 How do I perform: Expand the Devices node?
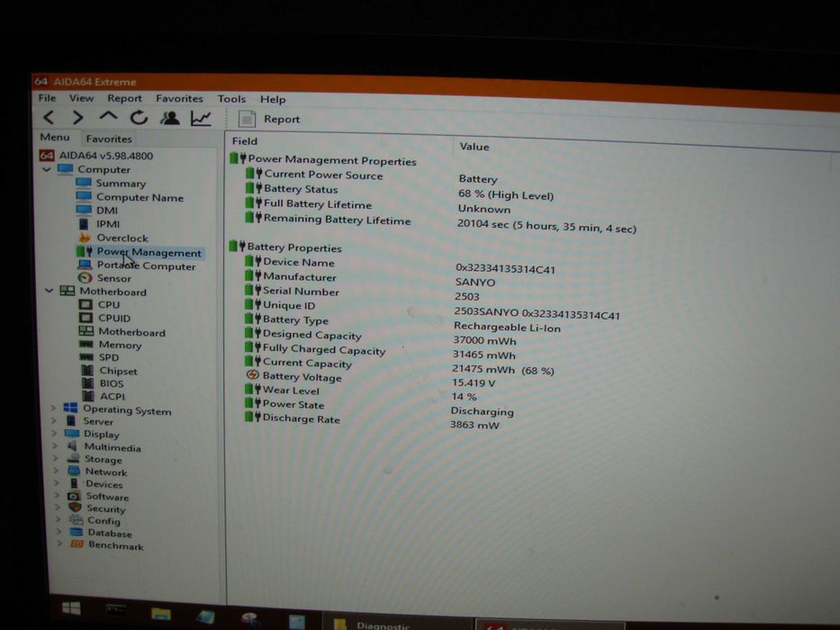[x=56, y=482]
